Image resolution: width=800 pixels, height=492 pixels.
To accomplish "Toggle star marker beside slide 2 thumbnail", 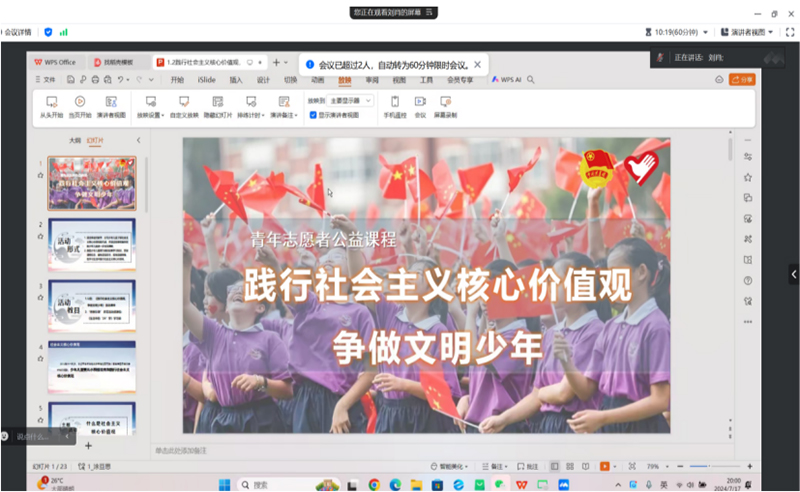I will [x=40, y=237].
